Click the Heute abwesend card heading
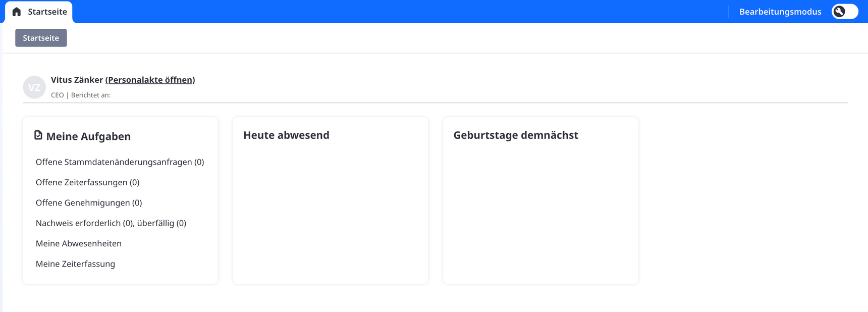Screen dimensions: 868x312 [x=286, y=135]
